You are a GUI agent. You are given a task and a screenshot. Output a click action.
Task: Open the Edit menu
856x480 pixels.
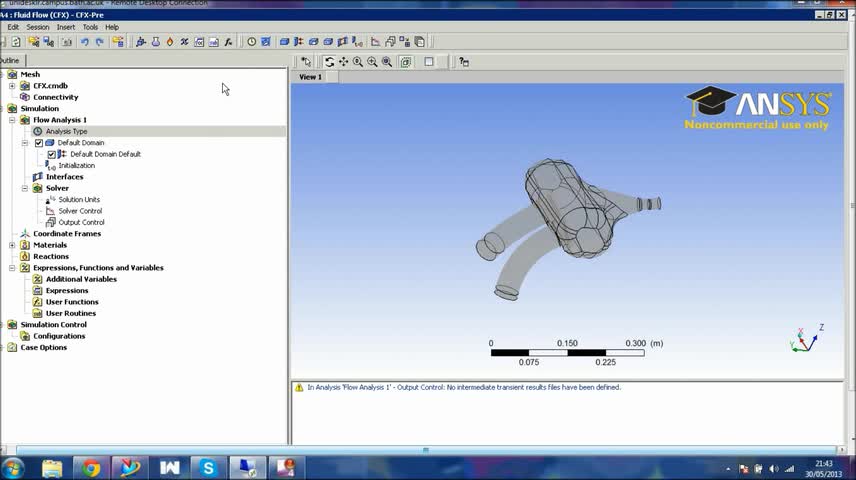point(13,27)
